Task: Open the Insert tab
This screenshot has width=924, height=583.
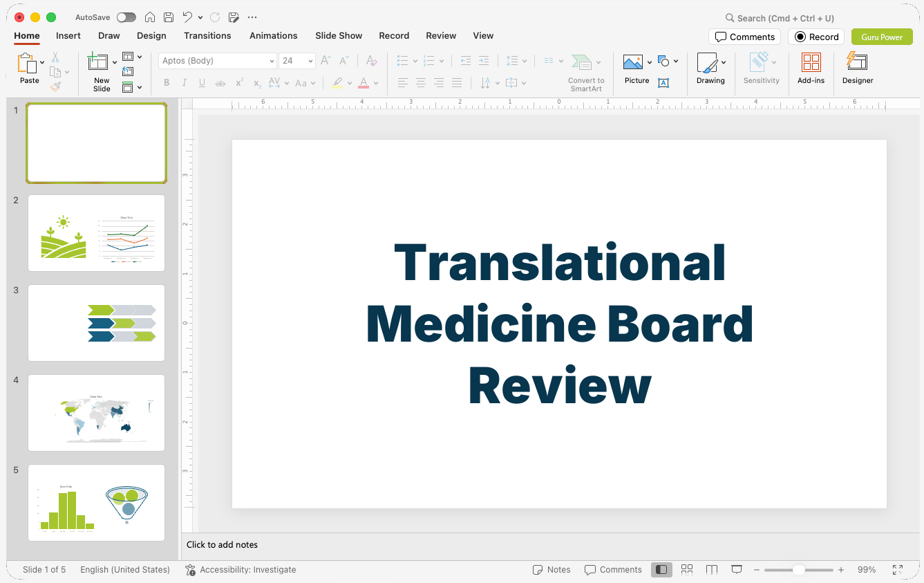Action: (68, 36)
